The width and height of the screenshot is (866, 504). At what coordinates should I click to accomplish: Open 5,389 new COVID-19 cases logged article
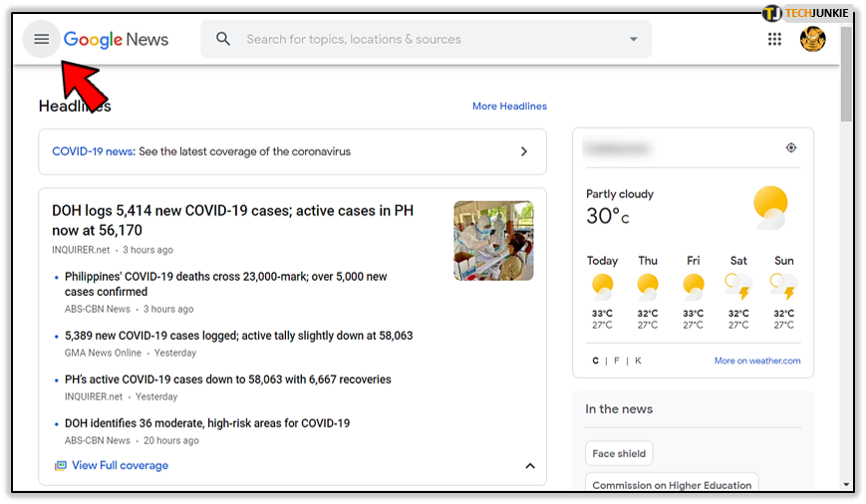(x=238, y=336)
